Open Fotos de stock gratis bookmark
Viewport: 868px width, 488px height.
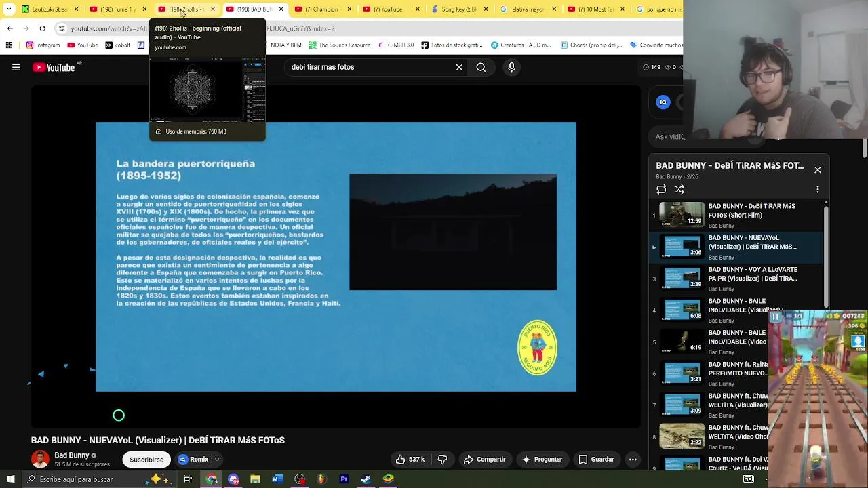pos(452,45)
